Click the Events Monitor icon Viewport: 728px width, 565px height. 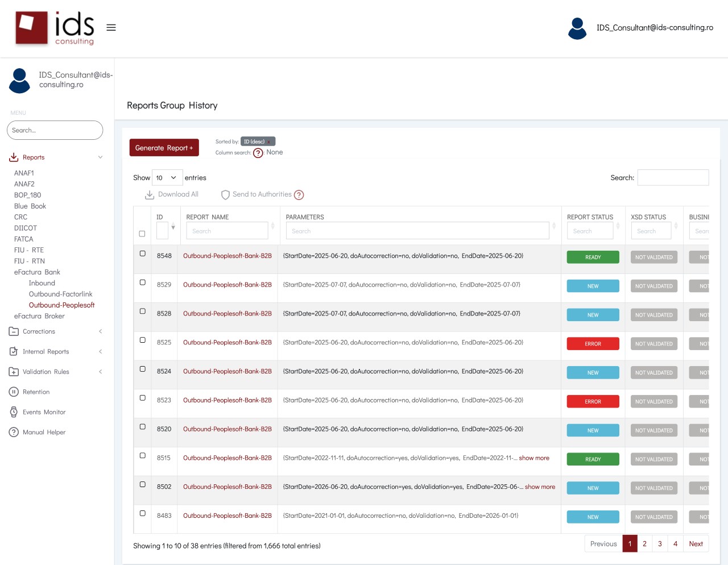pos(14,412)
